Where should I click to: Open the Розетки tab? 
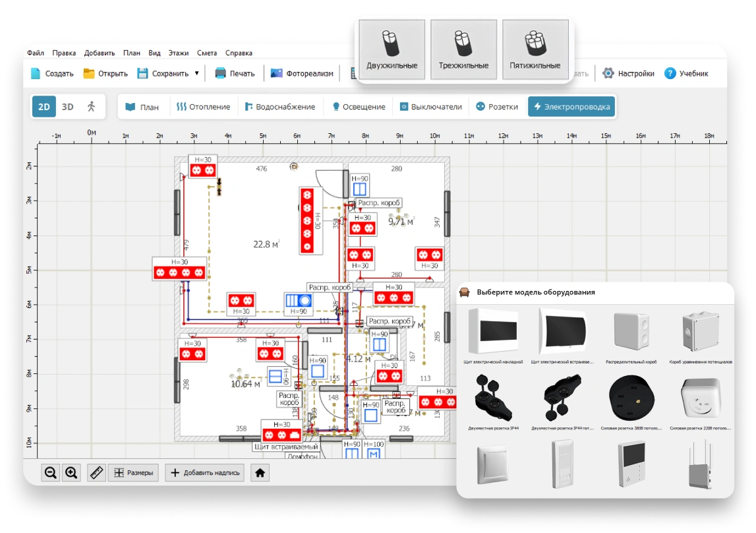pos(498,106)
